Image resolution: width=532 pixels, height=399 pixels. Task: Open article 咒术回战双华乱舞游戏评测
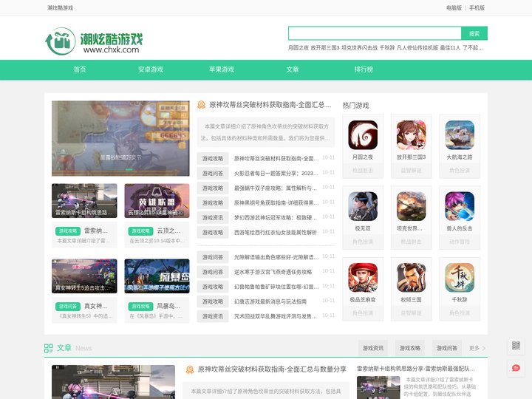276,316
